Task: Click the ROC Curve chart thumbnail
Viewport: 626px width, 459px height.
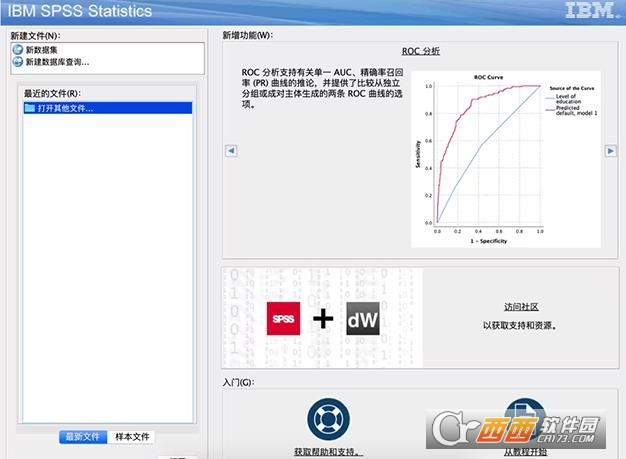Action: pos(506,159)
